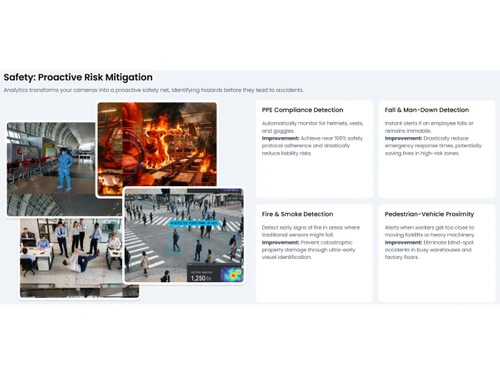Click the 'Pedestrian-Vehicle Proximity' card title
The width and height of the screenshot is (500, 375).
pyautogui.click(x=429, y=214)
